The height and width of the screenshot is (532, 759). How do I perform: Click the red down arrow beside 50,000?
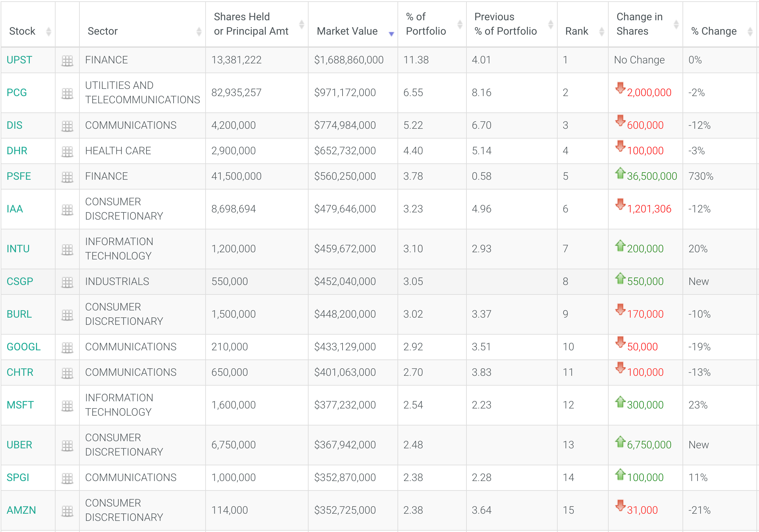[620, 342]
